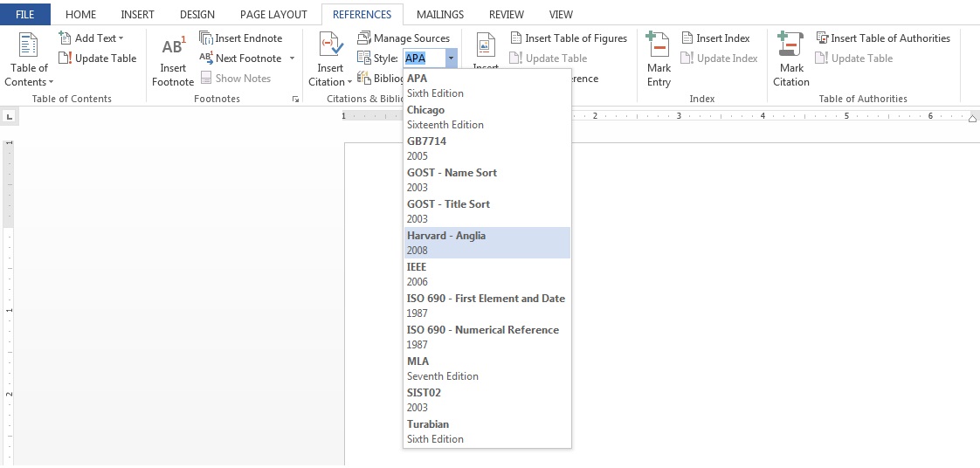Open the Next Footnote dropdown arrow

[x=292, y=58]
